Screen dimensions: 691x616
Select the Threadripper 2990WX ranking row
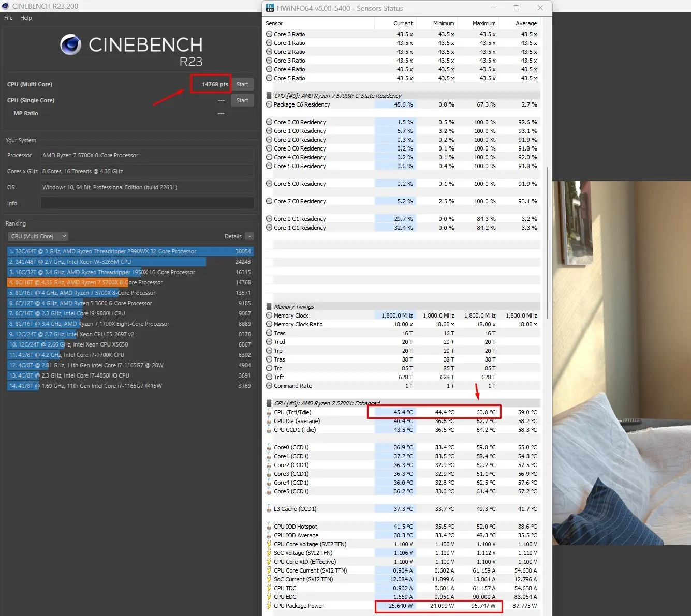130,251
